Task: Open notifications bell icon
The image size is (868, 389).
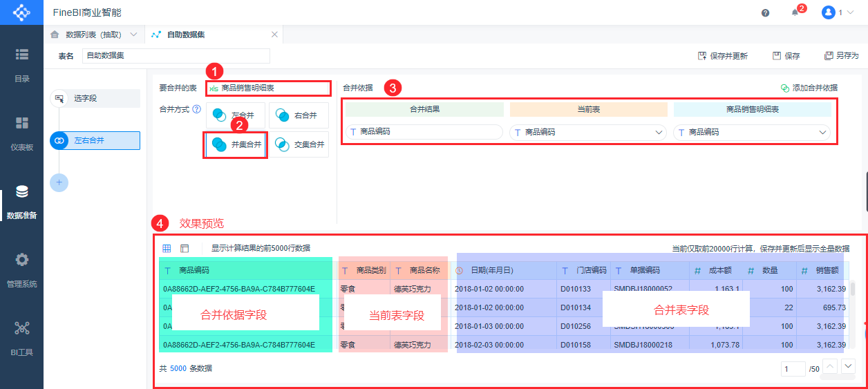Action: click(x=795, y=12)
